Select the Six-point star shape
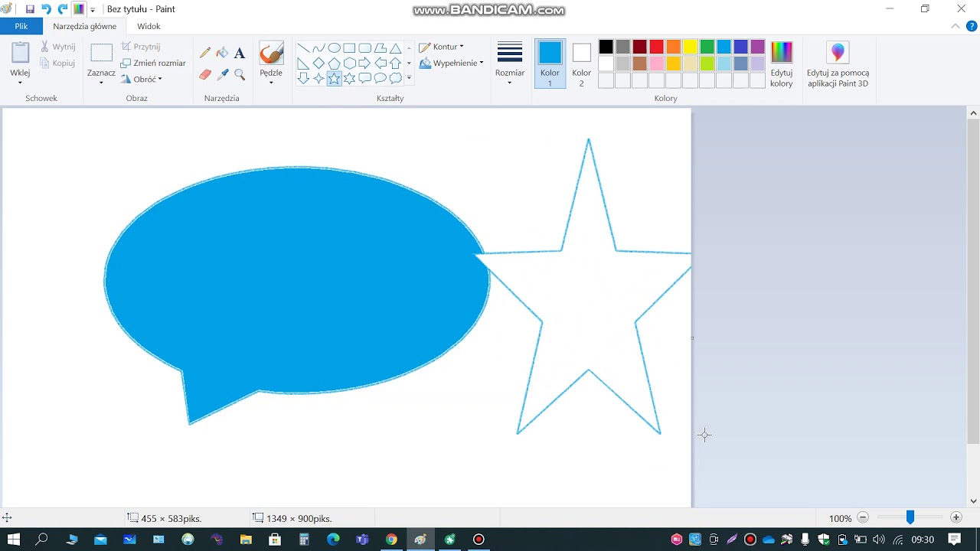 tap(349, 78)
